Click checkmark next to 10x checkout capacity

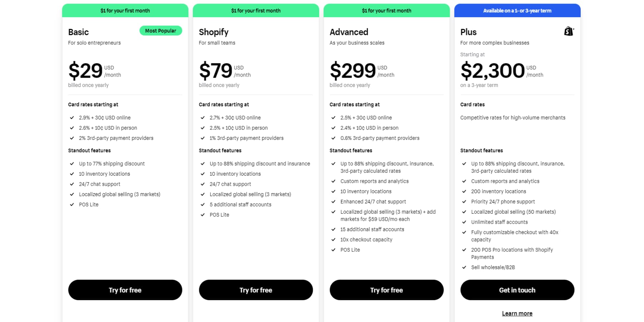(333, 240)
